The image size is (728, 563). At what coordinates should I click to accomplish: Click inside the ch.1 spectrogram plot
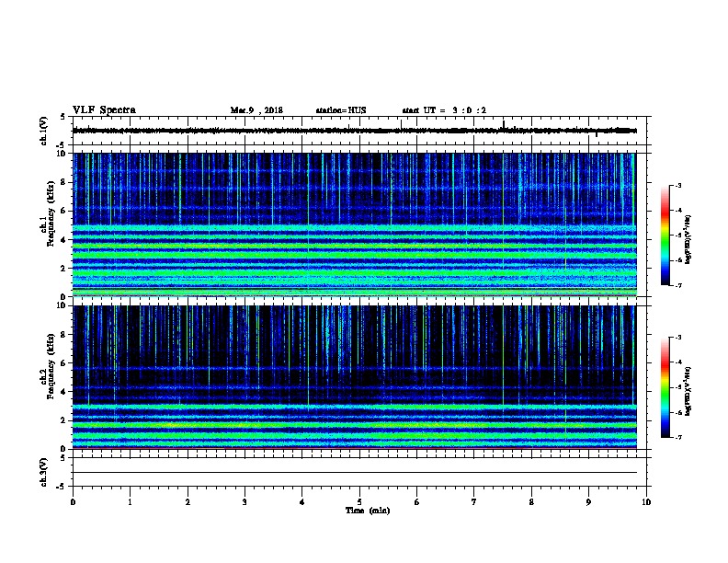355,224
